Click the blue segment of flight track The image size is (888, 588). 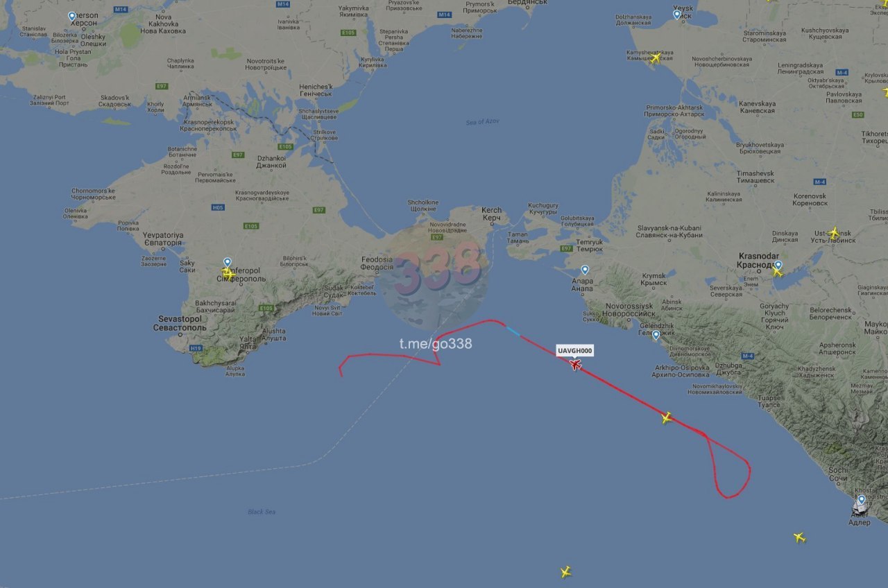[513, 331]
